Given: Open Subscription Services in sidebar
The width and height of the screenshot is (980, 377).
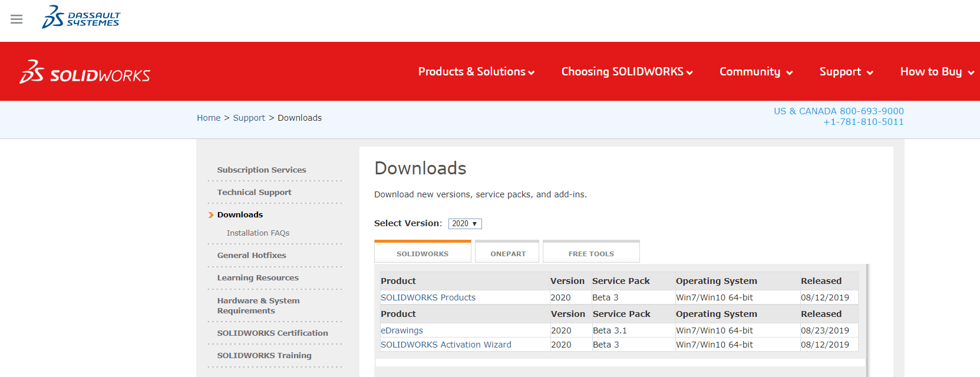Looking at the screenshot, I should [262, 170].
